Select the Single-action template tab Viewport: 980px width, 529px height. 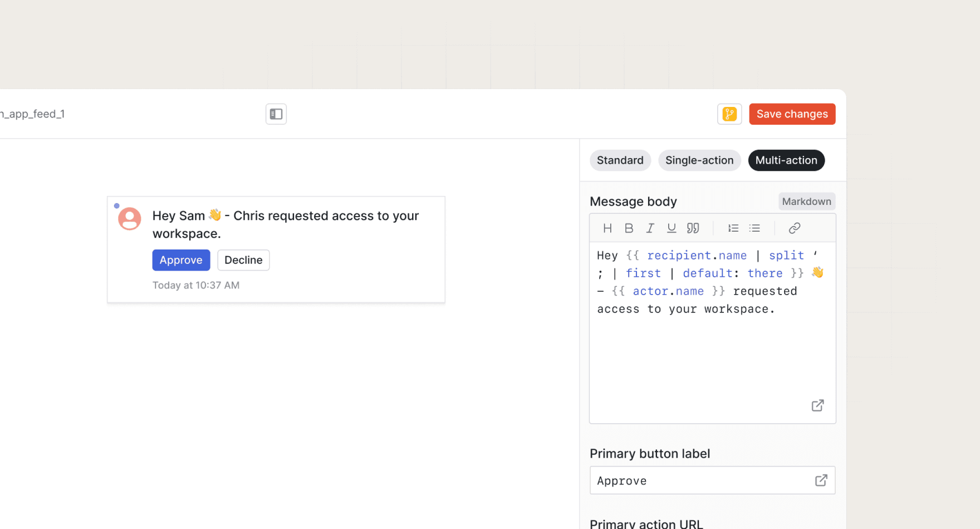coord(699,160)
